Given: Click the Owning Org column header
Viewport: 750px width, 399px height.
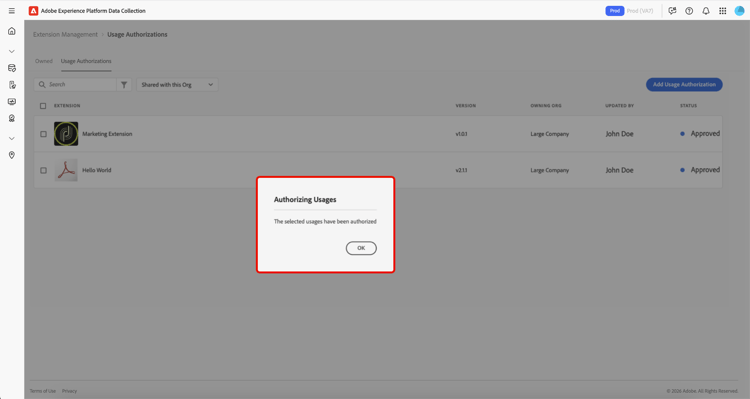Looking at the screenshot, I should pyautogui.click(x=546, y=106).
